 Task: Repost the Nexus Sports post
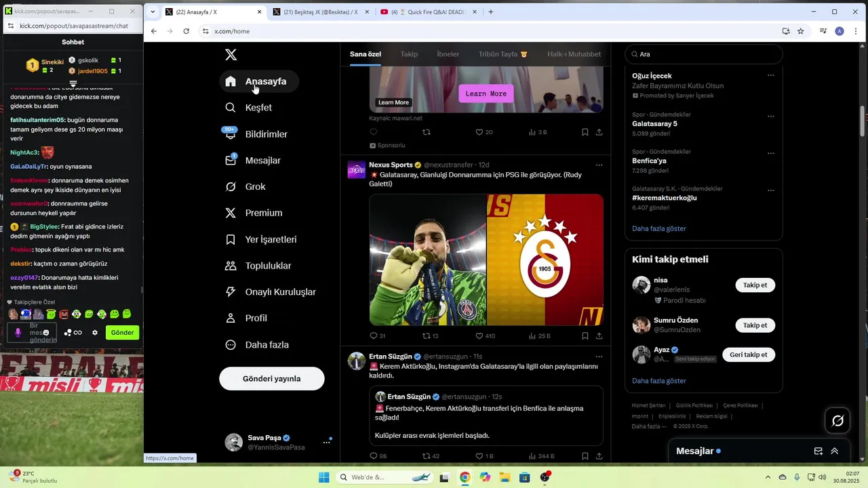click(x=426, y=335)
